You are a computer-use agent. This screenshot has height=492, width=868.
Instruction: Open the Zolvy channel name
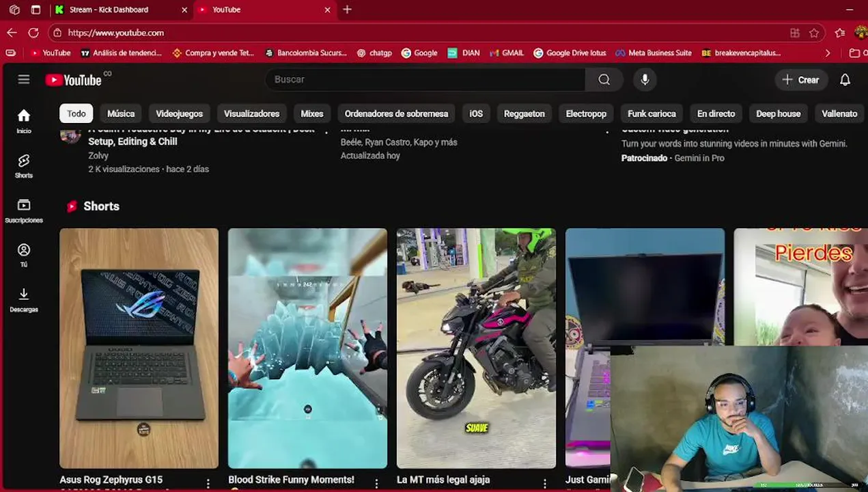(98, 156)
